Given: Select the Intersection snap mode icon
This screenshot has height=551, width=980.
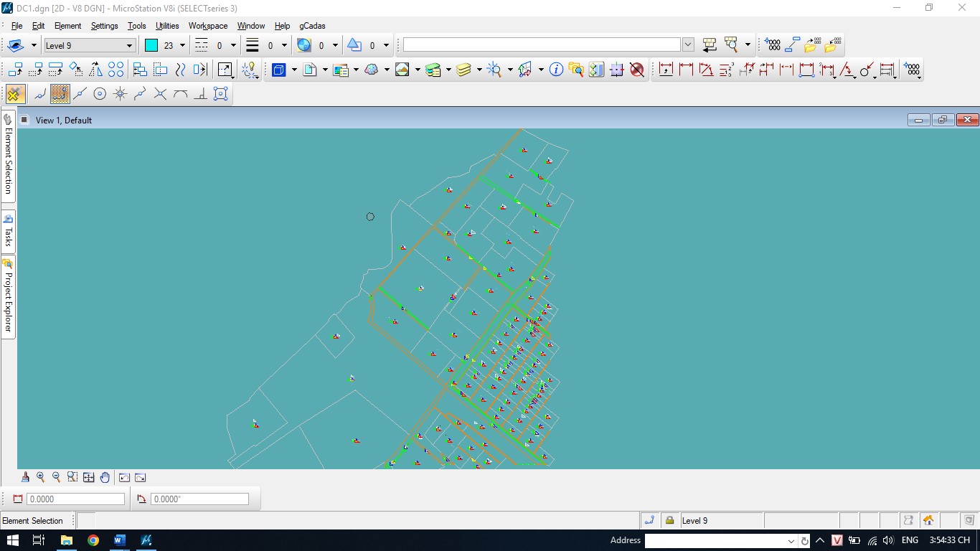Looking at the screenshot, I should (160, 94).
